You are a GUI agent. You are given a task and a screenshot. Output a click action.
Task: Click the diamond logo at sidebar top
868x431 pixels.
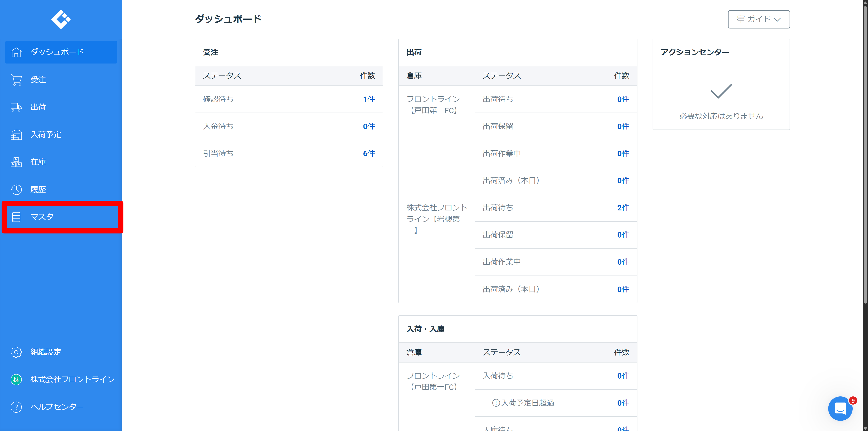point(61,19)
